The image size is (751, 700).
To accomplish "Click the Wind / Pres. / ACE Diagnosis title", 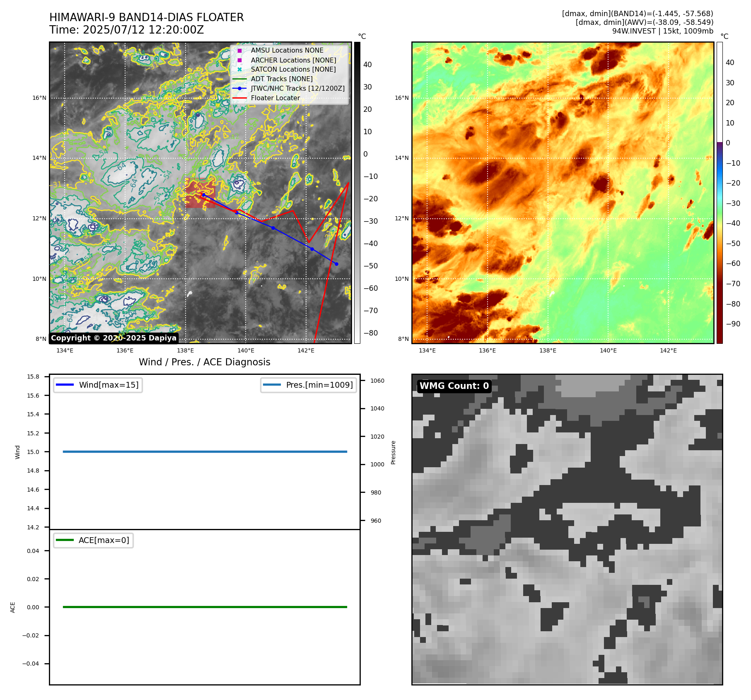I will [205, 362].
